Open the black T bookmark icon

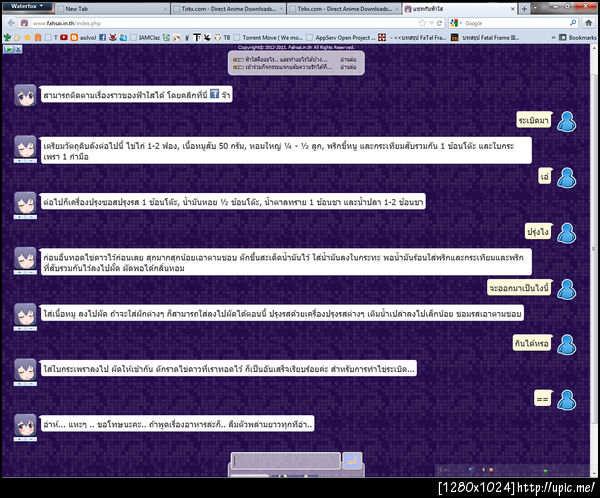197,37
